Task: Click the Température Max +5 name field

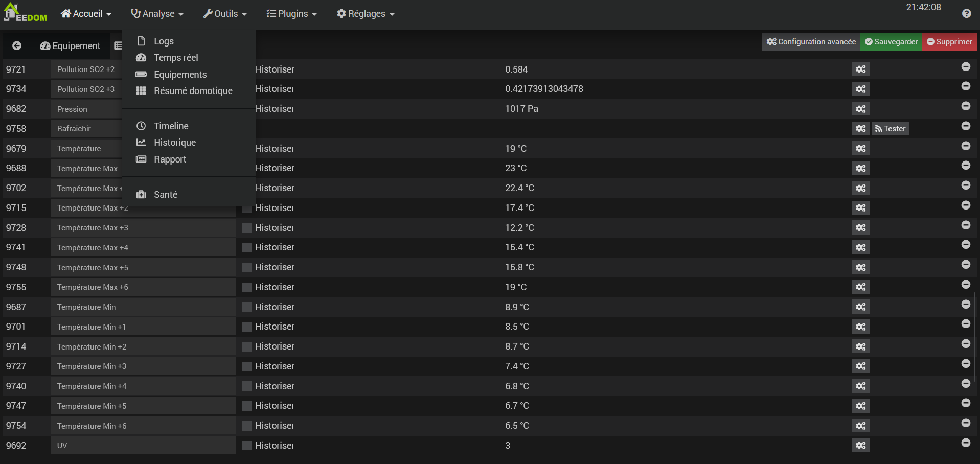Action: click(x=143, y=268)
